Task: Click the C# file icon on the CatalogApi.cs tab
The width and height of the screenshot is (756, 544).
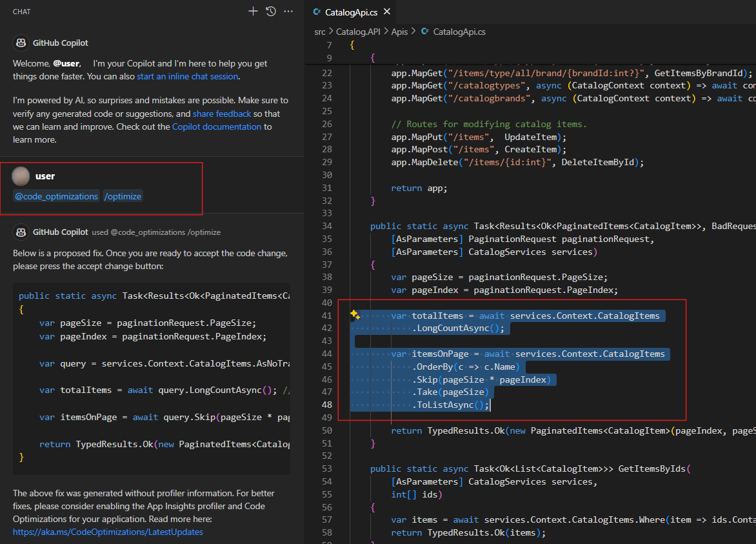Action: coord(316,11)
